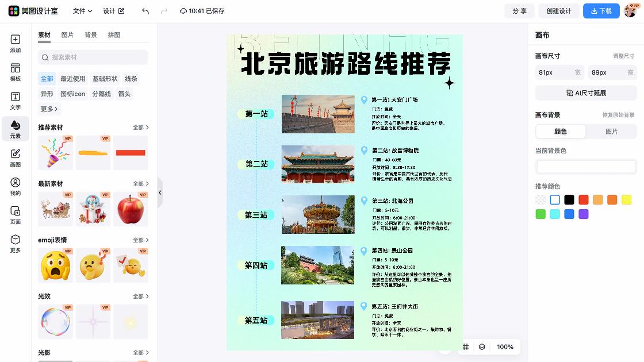The width and height of the screenshot is (644, 362).
Task: Click the user avatar
Action: click(x=630, y=11)
